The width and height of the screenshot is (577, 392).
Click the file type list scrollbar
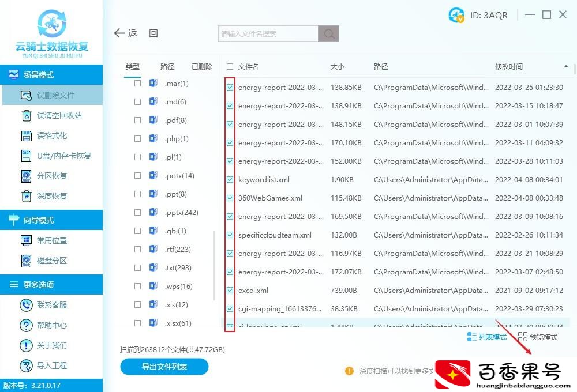coord(214,265)
